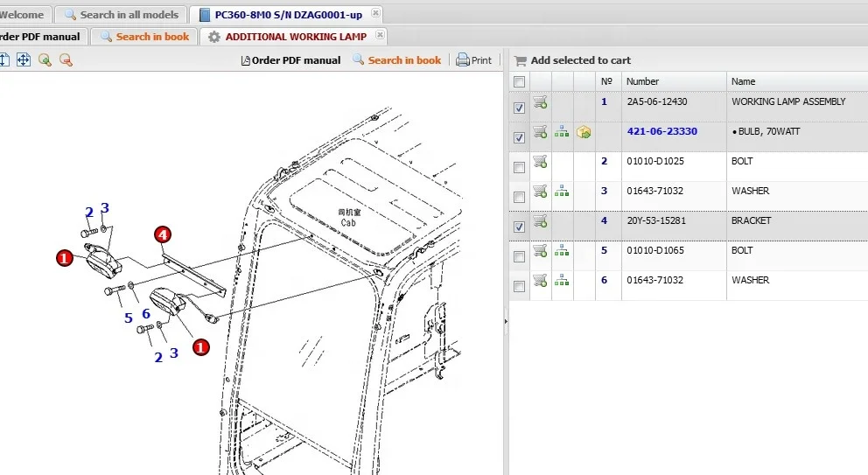Viewport: 868px width, 475px height.
Task: Click upper blue callout 3 in diagram
Action: (x=105, y=208)
